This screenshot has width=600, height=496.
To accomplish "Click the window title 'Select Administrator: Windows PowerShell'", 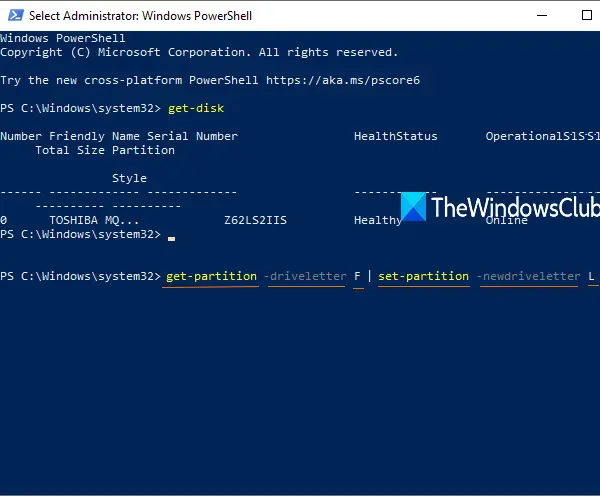I will [140, 16].
